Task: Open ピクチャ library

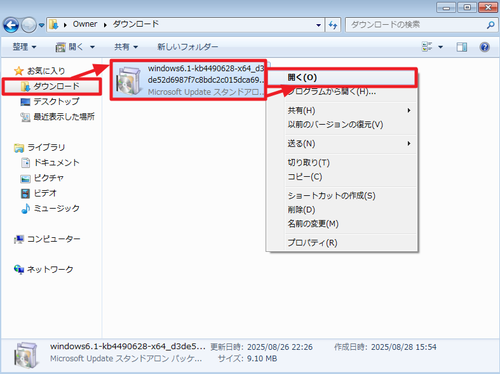Action: 49,178
